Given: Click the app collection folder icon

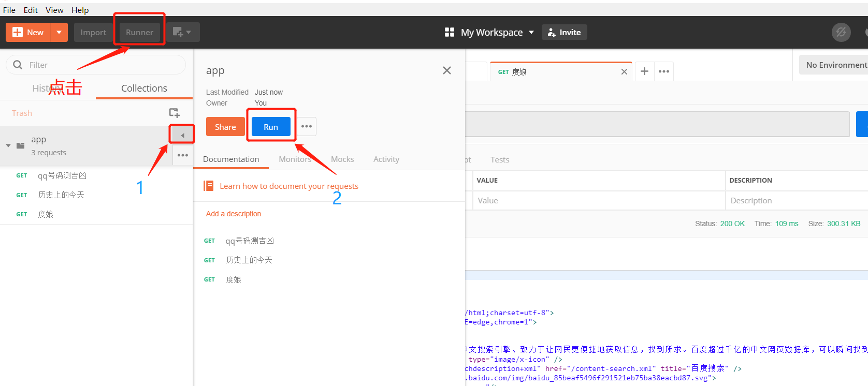Looking at the screenshot, I should pos(21,145).
